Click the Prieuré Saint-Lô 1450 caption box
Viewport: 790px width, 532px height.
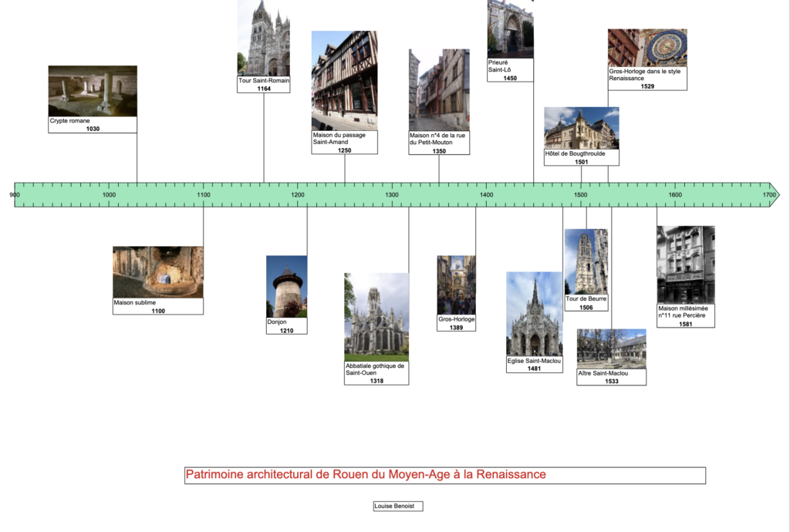[x=510, y=70]
